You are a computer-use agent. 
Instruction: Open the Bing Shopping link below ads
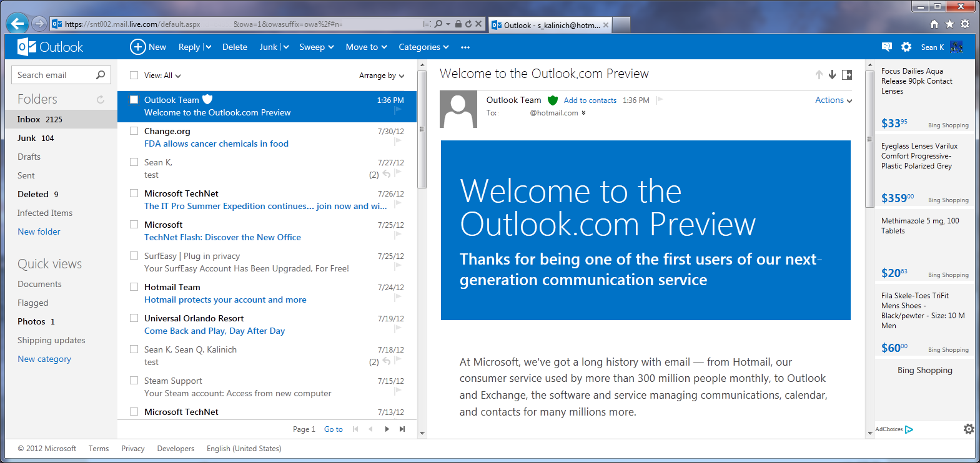(x=925, y=370)
